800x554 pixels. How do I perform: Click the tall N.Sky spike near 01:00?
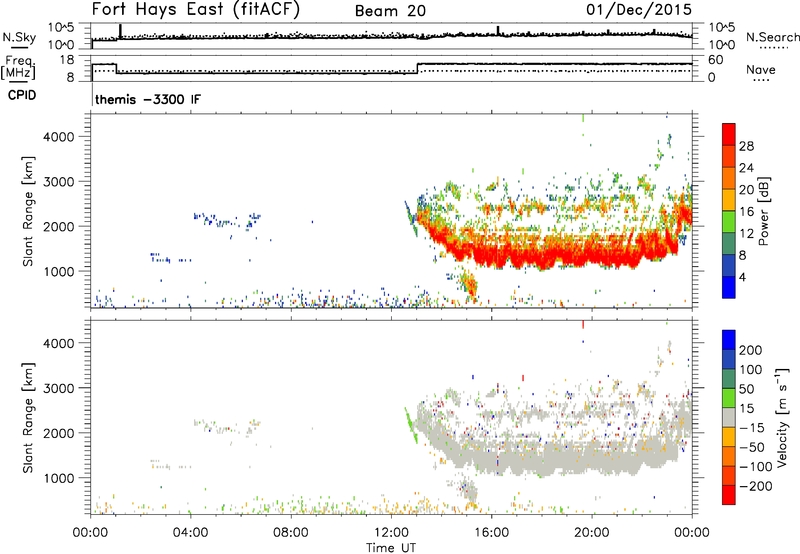point(120,31)
